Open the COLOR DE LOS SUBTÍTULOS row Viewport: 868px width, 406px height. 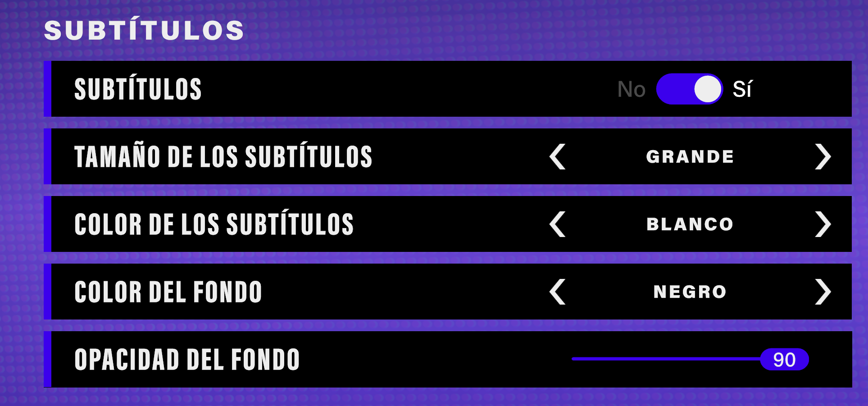(x=214, y=224)
